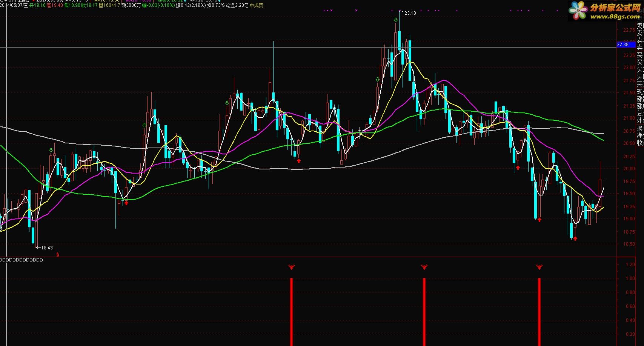Viewport: 644px width, 346px height.
Task: Click the 19.00 price axis label
Action: 629,219
